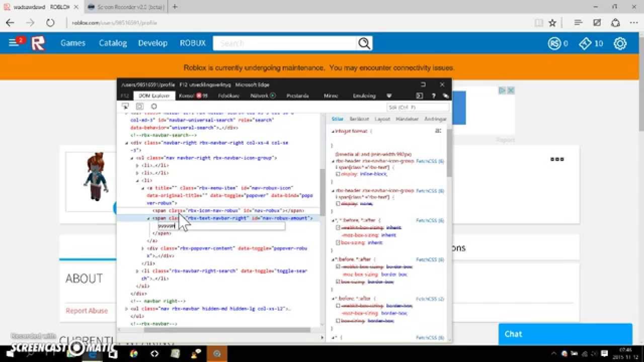Open the Catalog link in Roblox navbar
Image resolution: width=644 pixels, height=362 pixels.
pos(113,43)
